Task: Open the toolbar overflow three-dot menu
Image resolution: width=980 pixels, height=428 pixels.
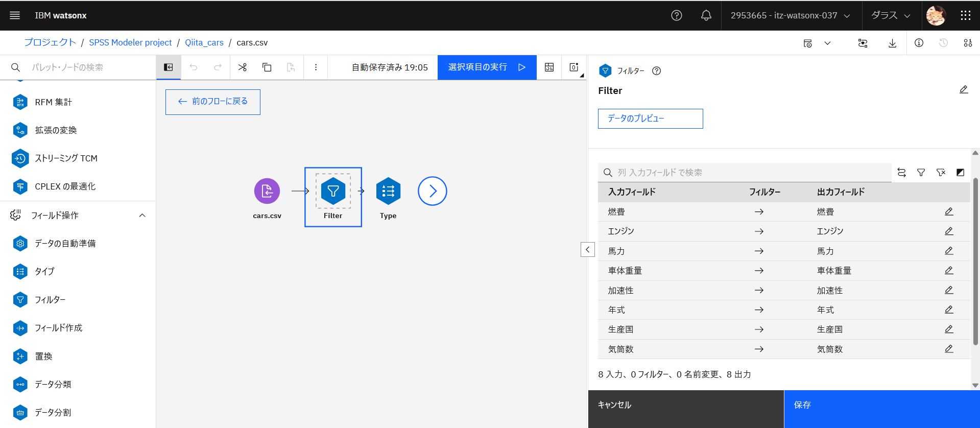Action: (x=316, y=67)
